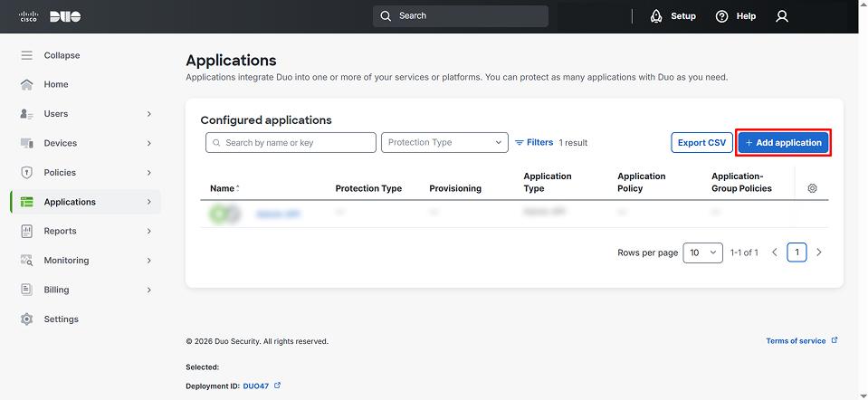Expand the Applications submenu chevron
This screenshot has width=868, height=400.
pos(149,202)
